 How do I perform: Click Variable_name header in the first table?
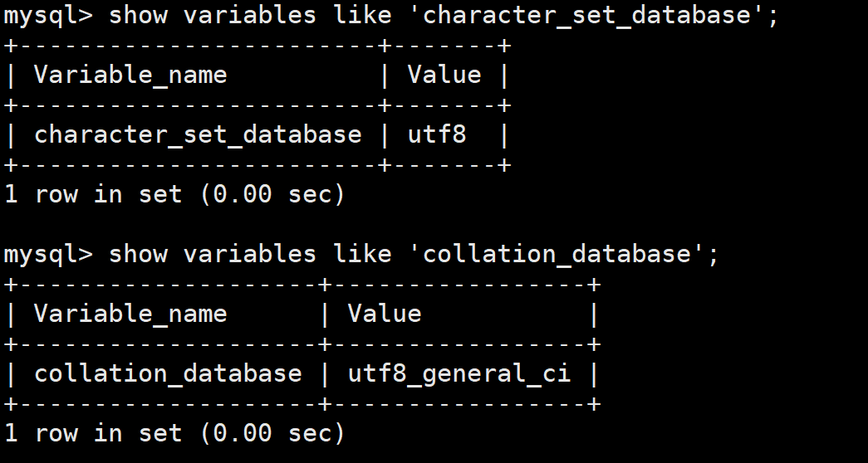(x=130, y=76)
